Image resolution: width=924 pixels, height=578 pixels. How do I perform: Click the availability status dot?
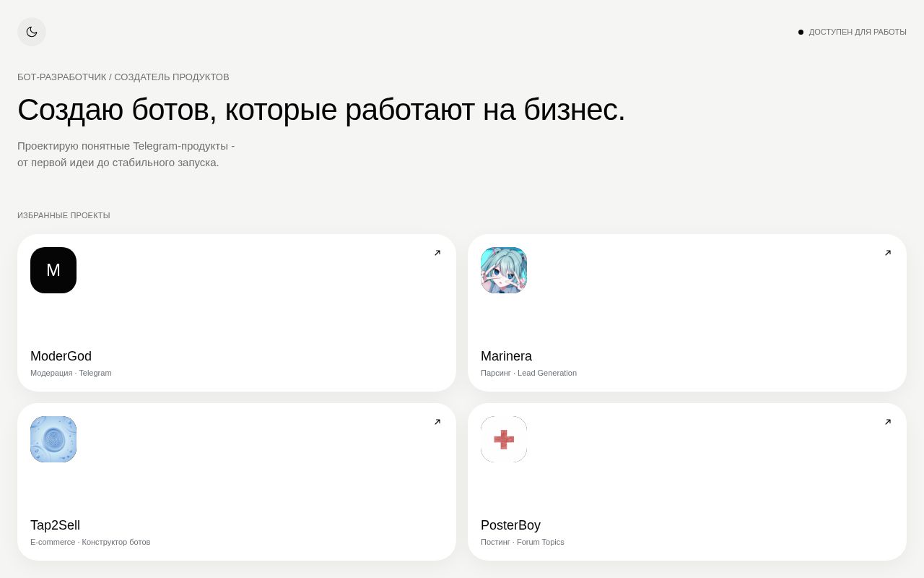coord(801,32)
